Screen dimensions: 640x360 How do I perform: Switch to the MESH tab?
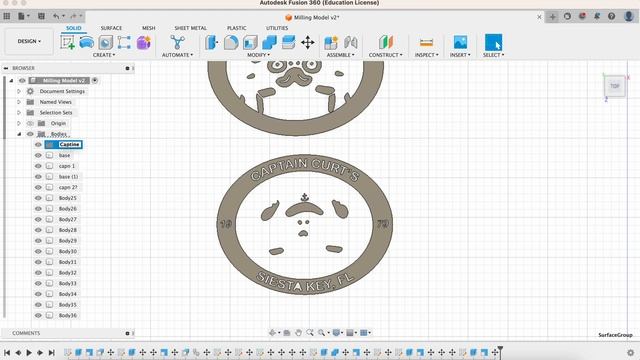tap(149, 28)
